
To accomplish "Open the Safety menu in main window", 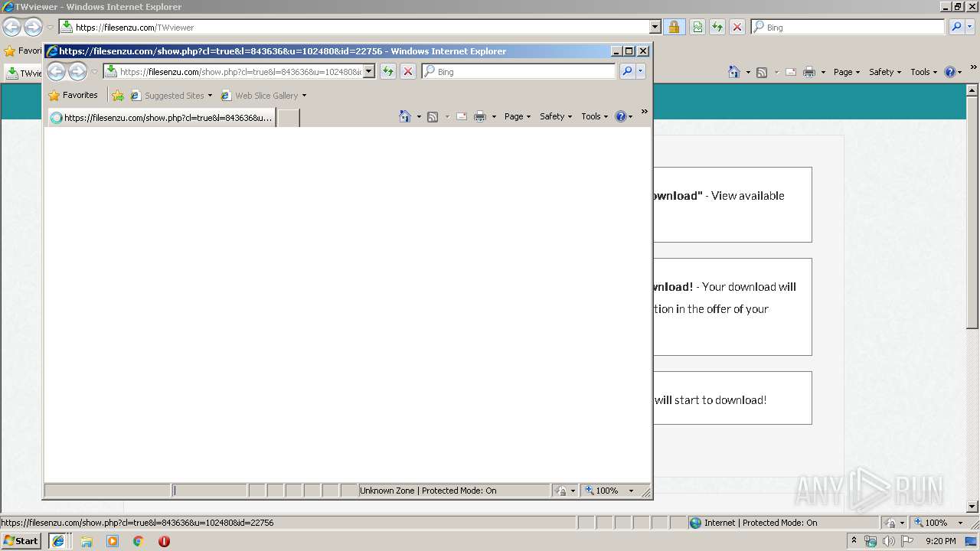I will click(x=885, y=72).
